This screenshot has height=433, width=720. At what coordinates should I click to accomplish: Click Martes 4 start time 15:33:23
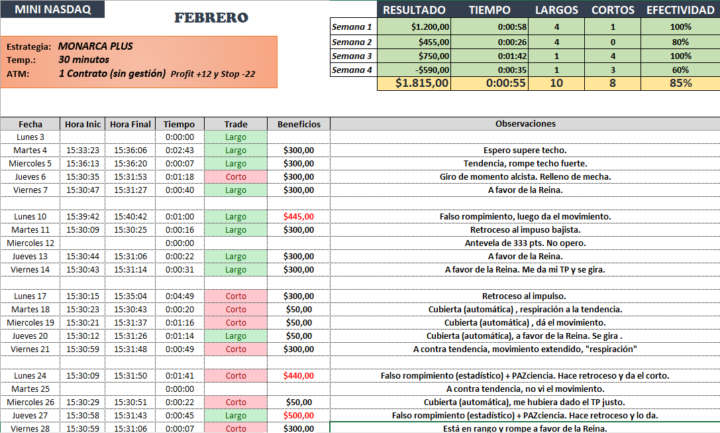pos(83,150)
